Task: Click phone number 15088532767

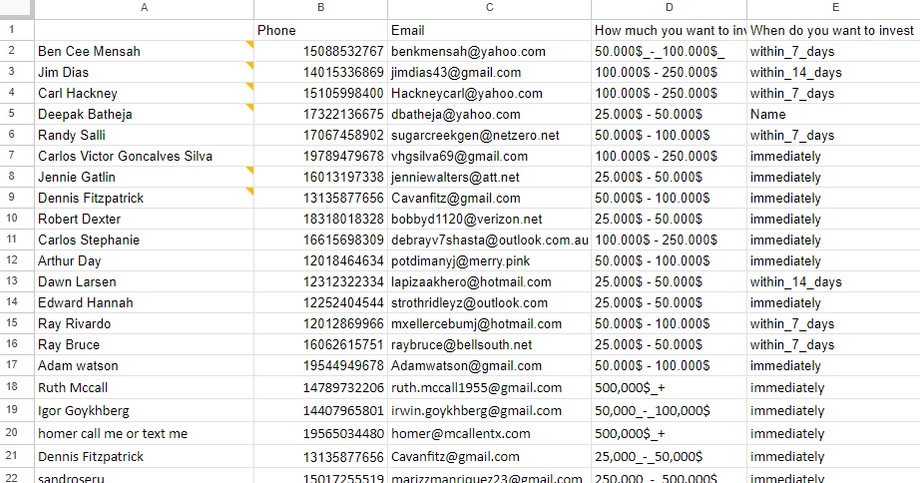Action: [x=320, y=51]
